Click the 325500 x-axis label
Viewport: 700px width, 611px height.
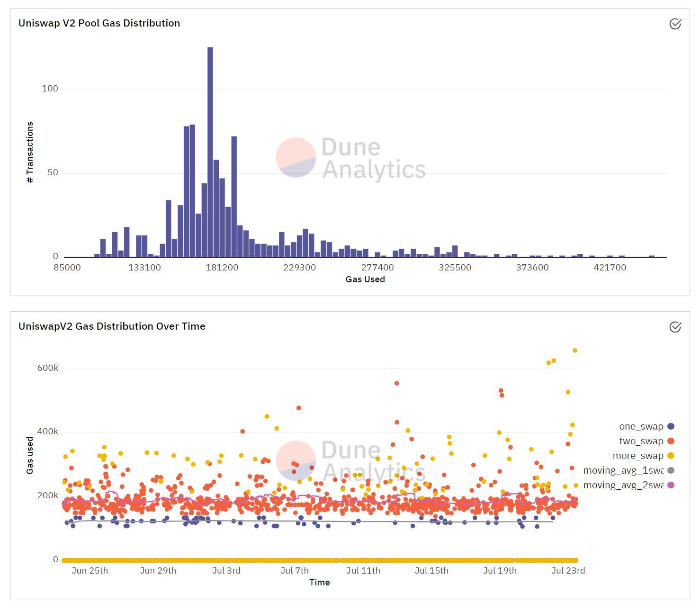click(455, 268)
